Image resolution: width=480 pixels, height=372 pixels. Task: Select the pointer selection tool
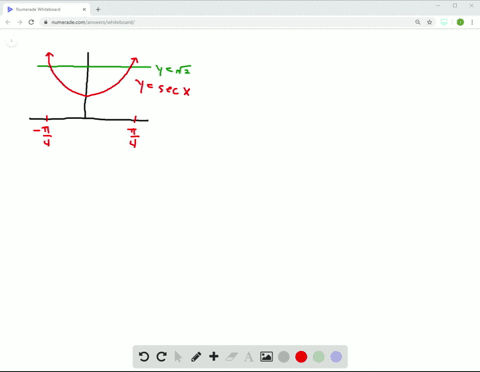pyautogui.click(x=178, y=357)
